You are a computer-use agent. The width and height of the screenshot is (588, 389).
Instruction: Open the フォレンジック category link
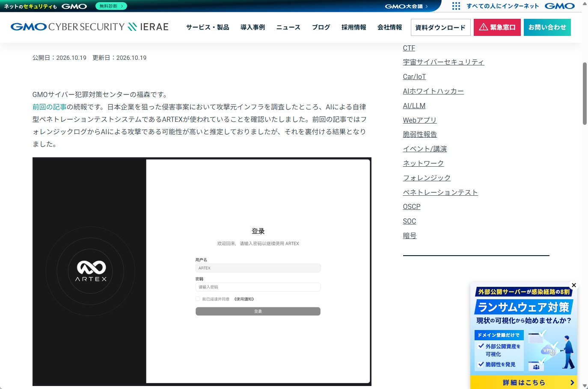[427, 178]
